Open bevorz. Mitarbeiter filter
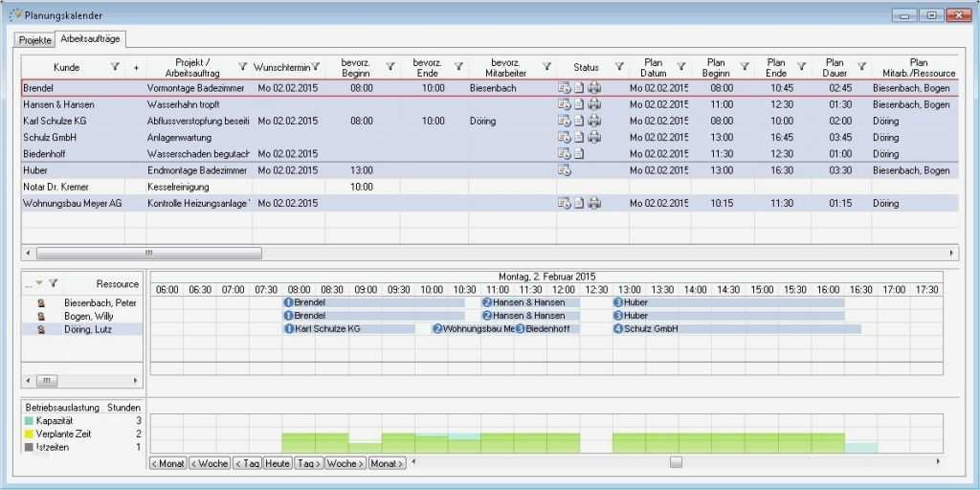The image size is (980, 490). (546, 66)
